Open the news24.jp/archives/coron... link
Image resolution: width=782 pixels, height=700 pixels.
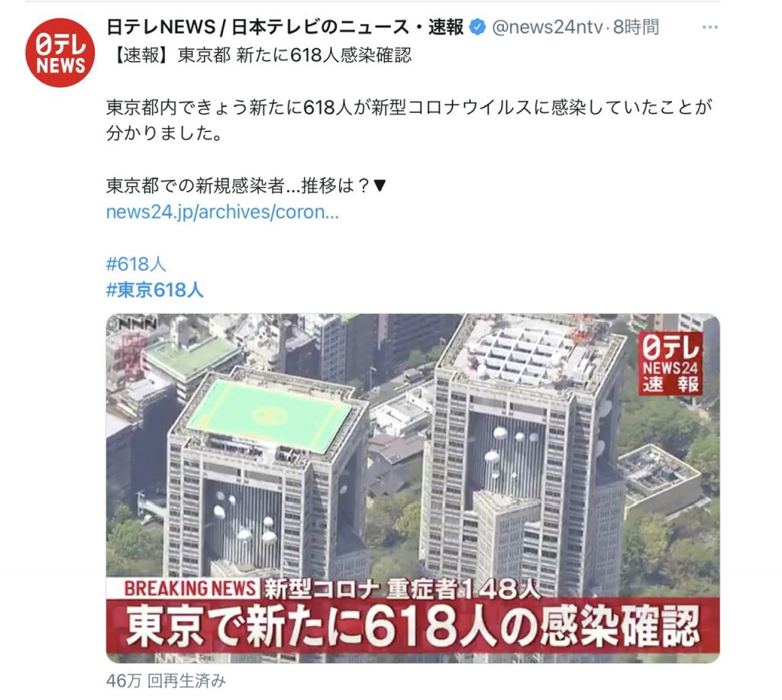(x=222, y=212)
